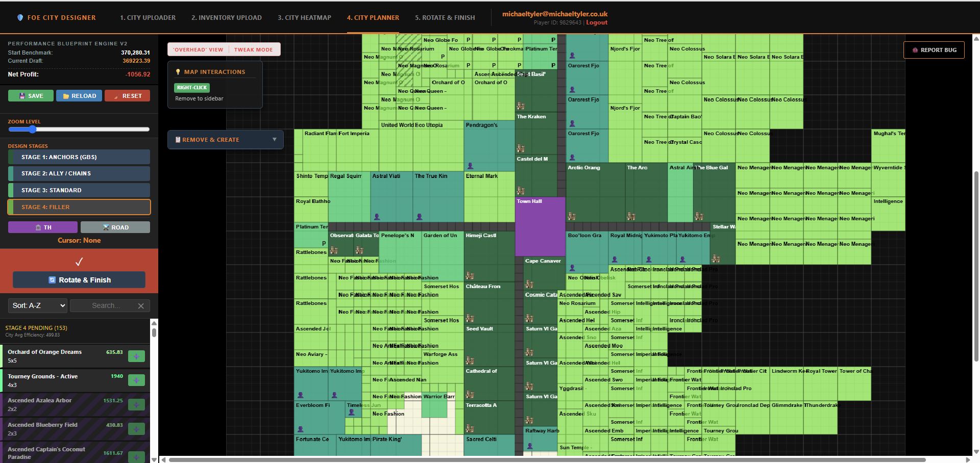The width and height of the screenshot is (980, 463).
Task: Click the sidebar list scroll-up arrow
Action: pyautogui.click(x=154, y=323)
